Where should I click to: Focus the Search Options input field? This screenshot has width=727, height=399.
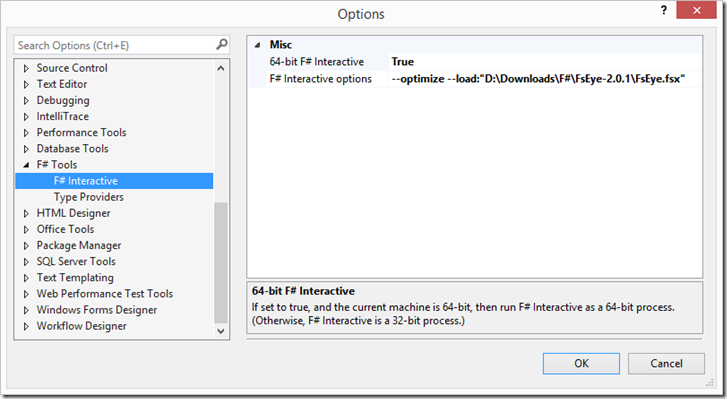click(115, 45)
